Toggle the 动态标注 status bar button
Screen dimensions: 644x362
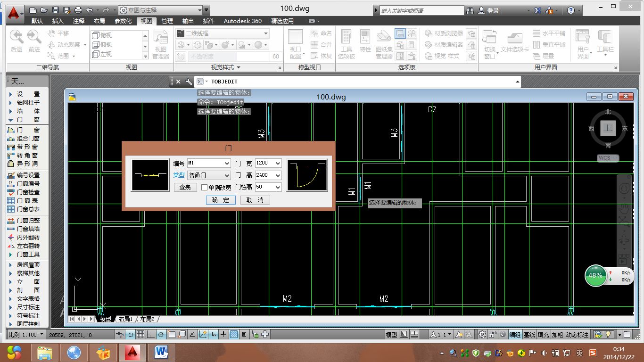click(577, 335)
